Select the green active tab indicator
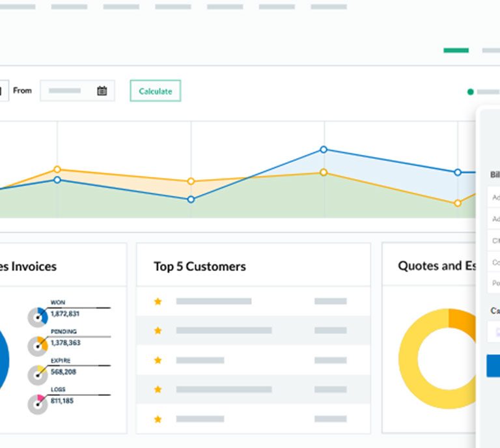The height and width of the screenshot is (448, 500). (x=456, y=50)
